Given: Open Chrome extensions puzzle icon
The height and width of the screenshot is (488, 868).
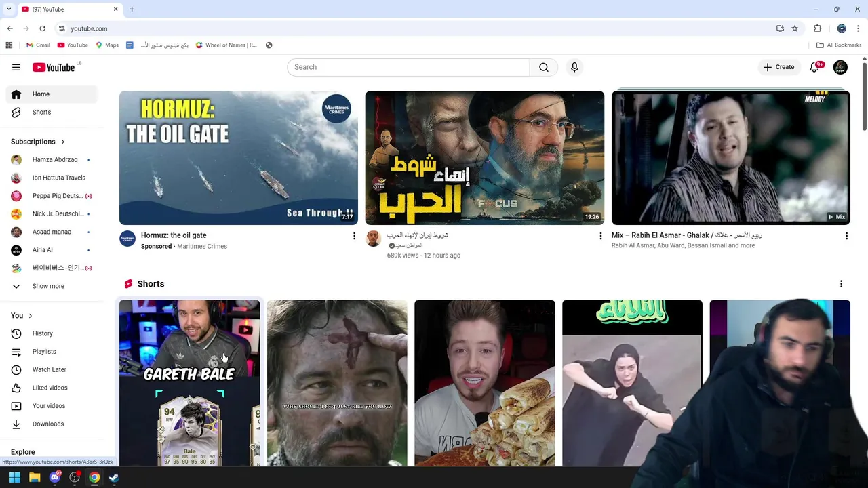Looking at the screenshot, I should [817, 28].
